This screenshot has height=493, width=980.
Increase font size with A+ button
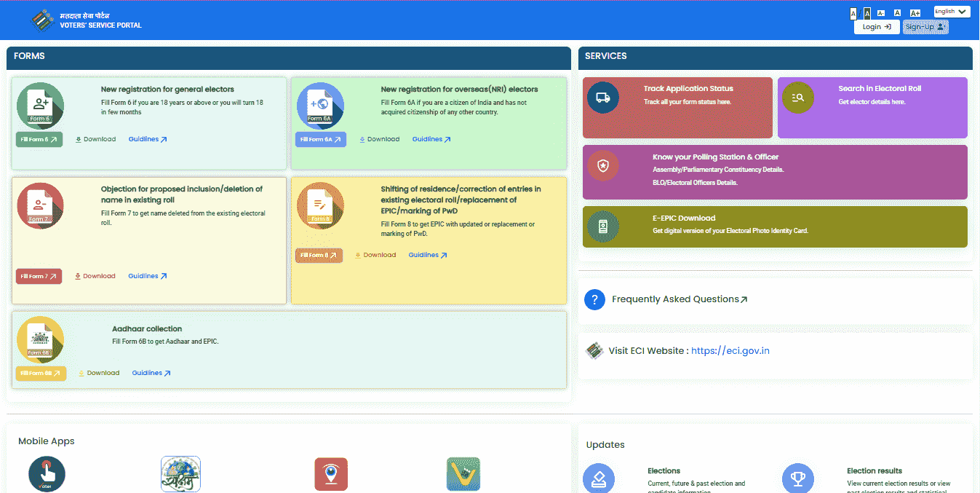[915, 13]
